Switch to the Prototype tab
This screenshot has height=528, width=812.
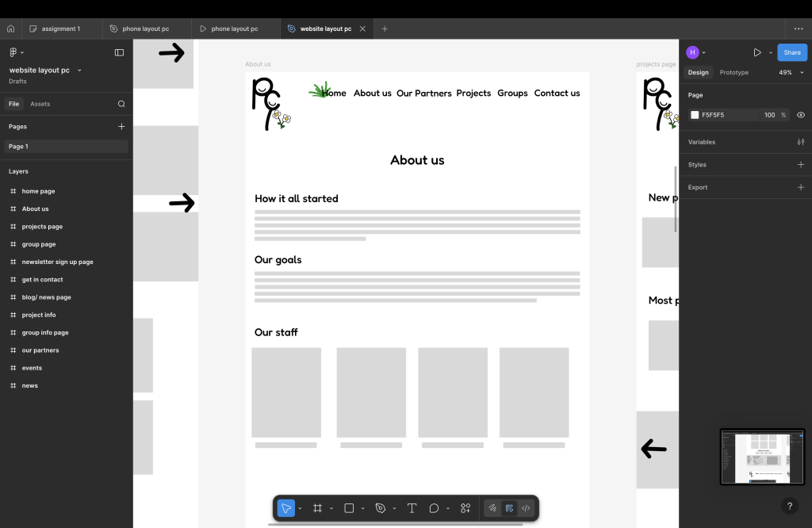click(733, 72)
